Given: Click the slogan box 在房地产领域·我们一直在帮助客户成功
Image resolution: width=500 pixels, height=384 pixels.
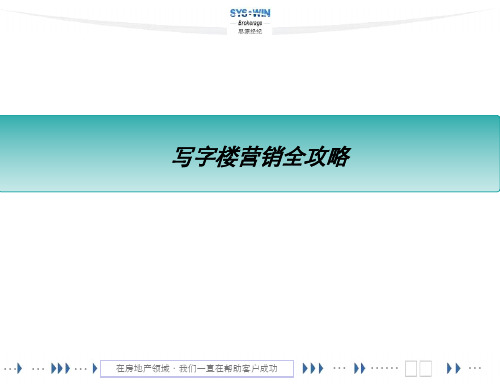Looking at the screenshot, I should click(x=197, y=368).
